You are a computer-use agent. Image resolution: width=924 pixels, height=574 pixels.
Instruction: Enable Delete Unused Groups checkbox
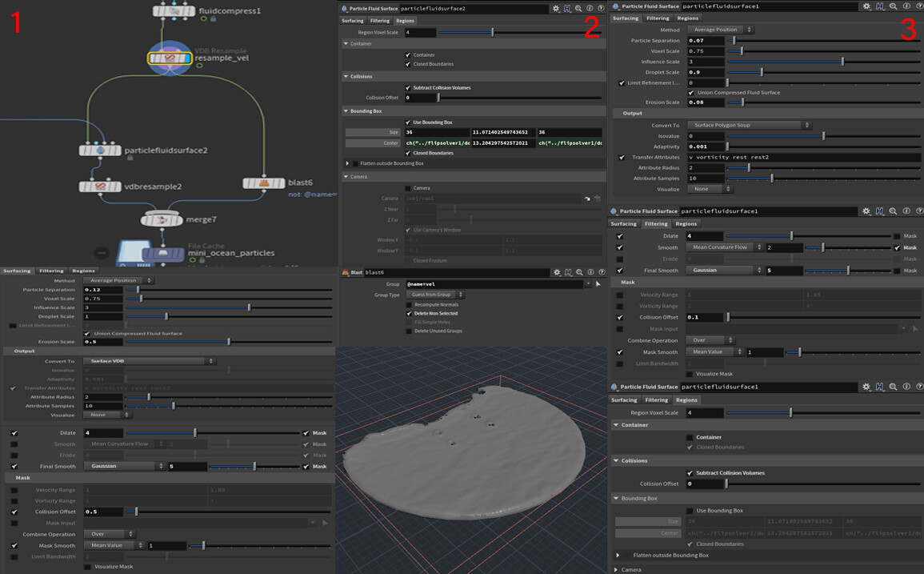(x=409, y=331)
